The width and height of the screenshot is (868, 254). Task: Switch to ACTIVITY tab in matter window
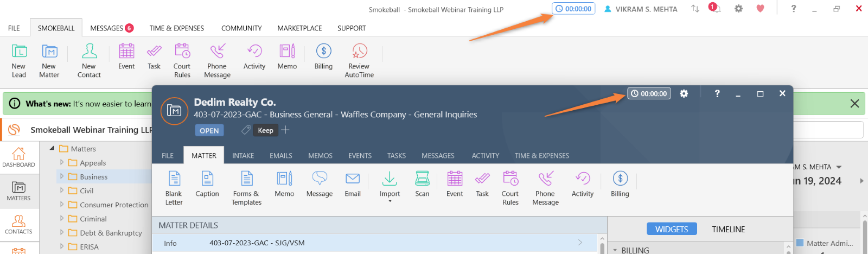[486, 156]
